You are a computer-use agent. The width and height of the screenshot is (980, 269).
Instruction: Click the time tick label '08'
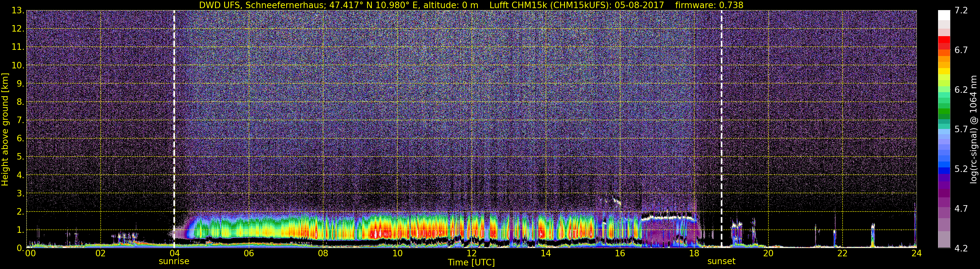[323, 253]
